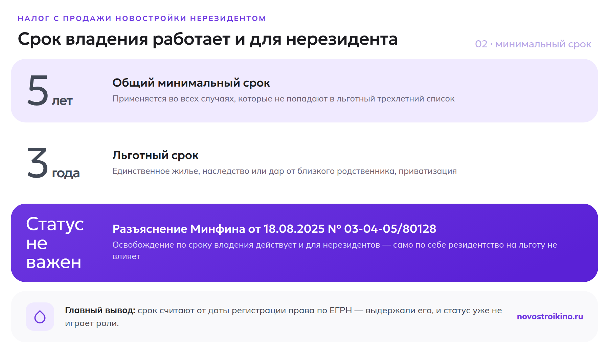Click the heading 'Срок владения работает и для нерезидента'
The image size is (609, 364).
point(207,39)
